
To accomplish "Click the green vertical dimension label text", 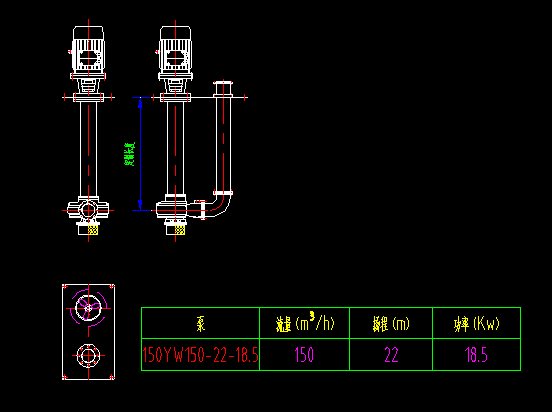I will tap(130, 154).
